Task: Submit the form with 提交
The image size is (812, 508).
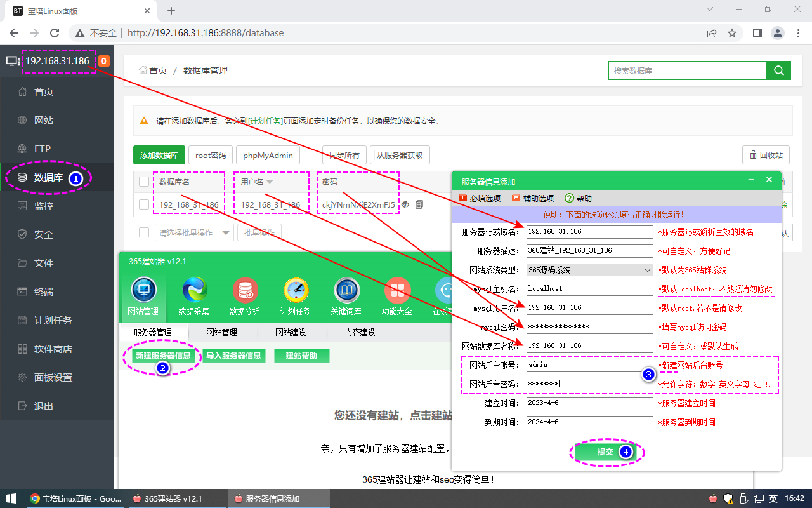Action: [x=605, y=452]
